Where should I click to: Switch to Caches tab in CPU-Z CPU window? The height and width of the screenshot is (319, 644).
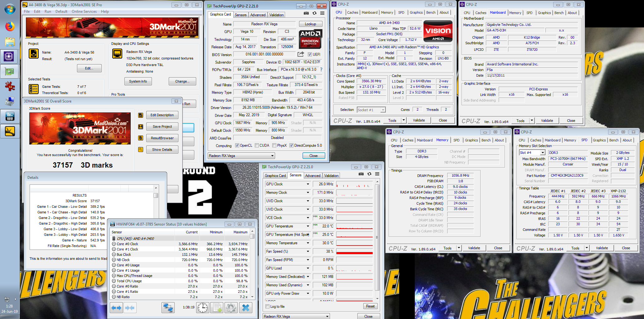pyautogui.click(x=352, y=12)
